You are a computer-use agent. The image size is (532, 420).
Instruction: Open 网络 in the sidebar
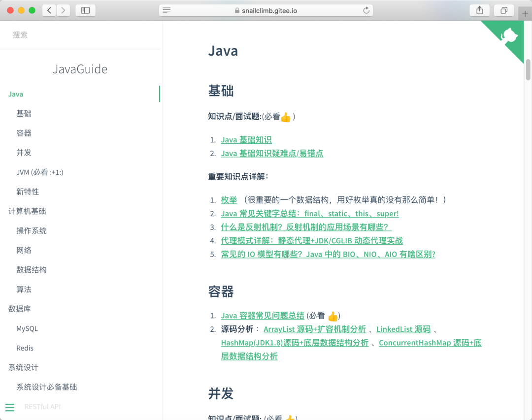coord(24,250)
